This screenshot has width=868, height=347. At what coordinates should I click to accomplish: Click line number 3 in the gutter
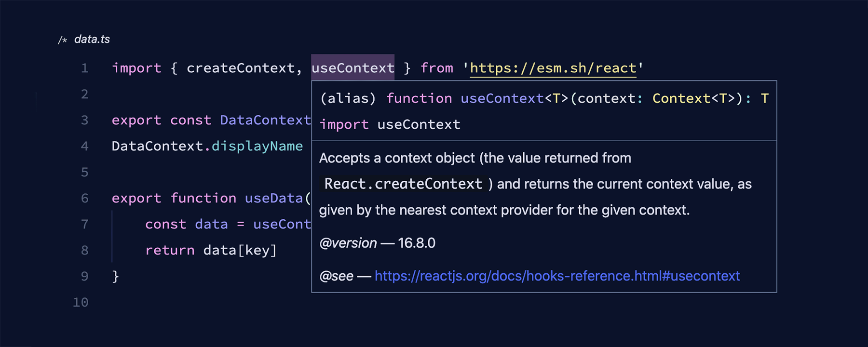pyautogui.click(x=84, y=120)
